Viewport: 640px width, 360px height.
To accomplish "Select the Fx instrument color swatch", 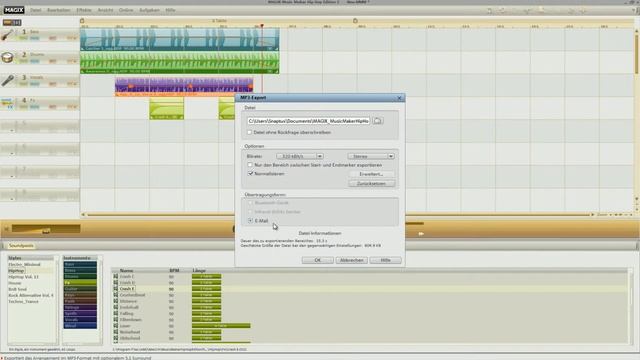I will (x=80, y=282).
